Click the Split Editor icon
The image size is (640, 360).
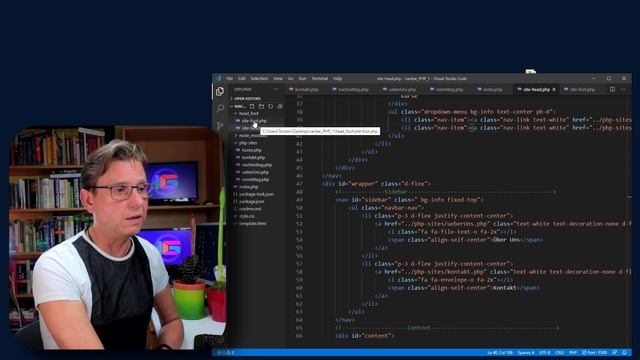(x=612, y=89)
